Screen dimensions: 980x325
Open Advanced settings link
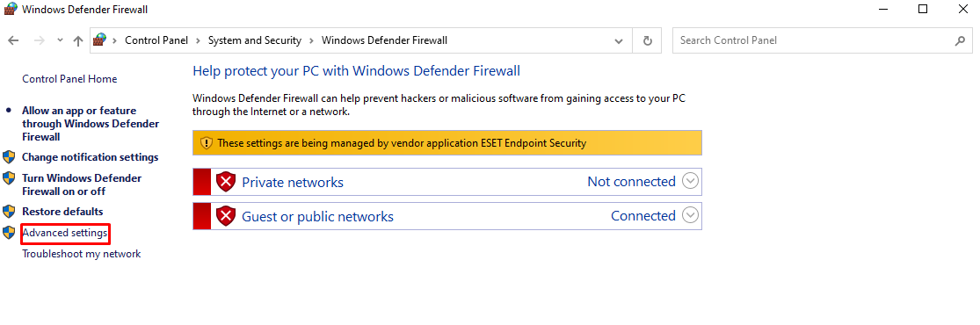tap(65, 234)
